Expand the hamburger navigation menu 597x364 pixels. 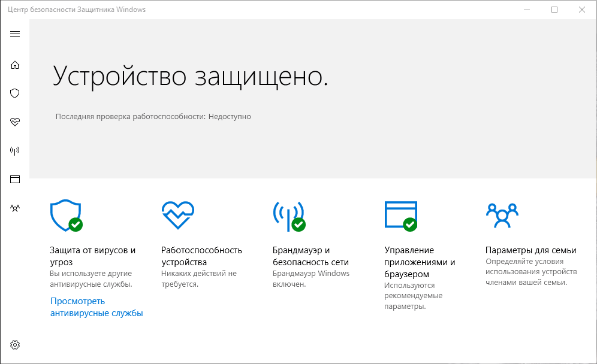tap(15, 34)
